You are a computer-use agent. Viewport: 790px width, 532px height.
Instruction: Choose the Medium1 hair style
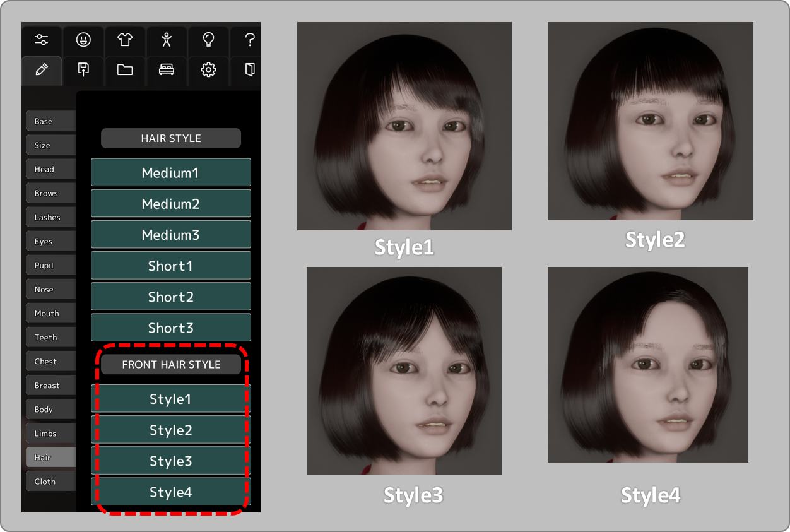coord(171,172)
